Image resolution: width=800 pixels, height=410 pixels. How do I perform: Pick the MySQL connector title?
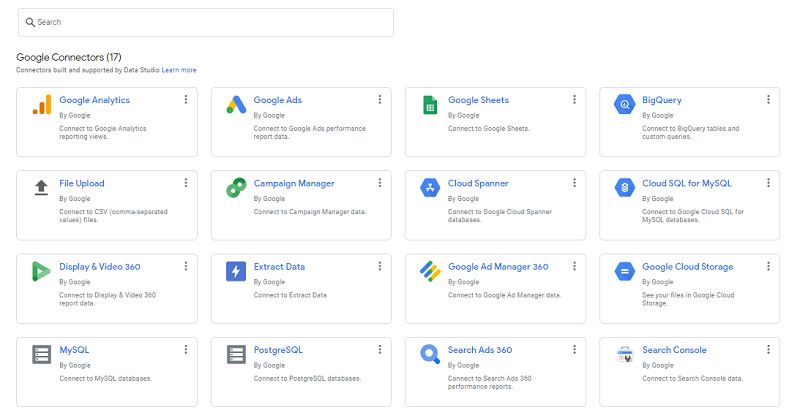click(74, 350)
